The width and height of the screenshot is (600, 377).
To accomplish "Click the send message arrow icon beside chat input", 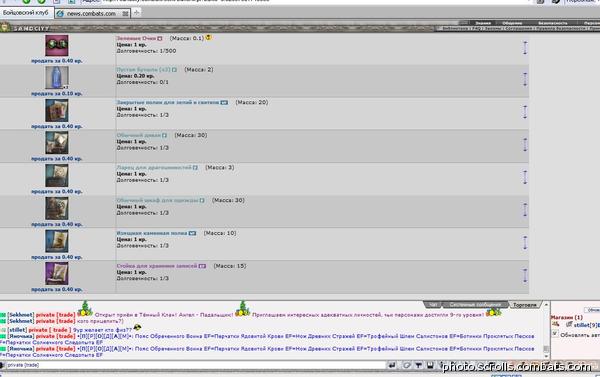I will pyautogui.click(x=392, y=366).
